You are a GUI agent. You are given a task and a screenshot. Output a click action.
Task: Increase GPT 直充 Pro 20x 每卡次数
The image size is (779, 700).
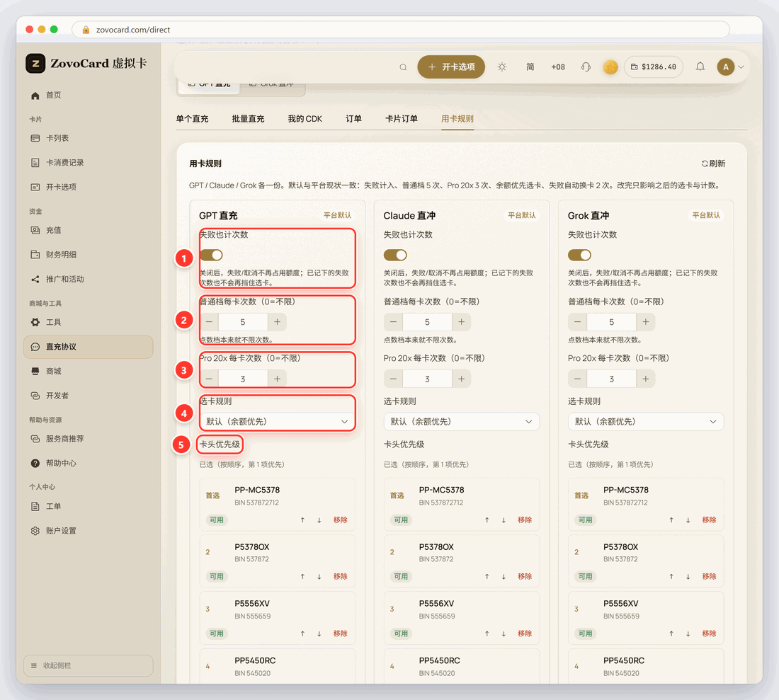pyautogui.click(x=277, y=379)
